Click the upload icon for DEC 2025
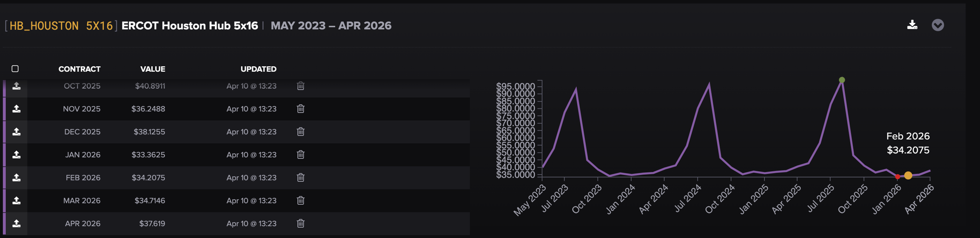 point(17,132)
